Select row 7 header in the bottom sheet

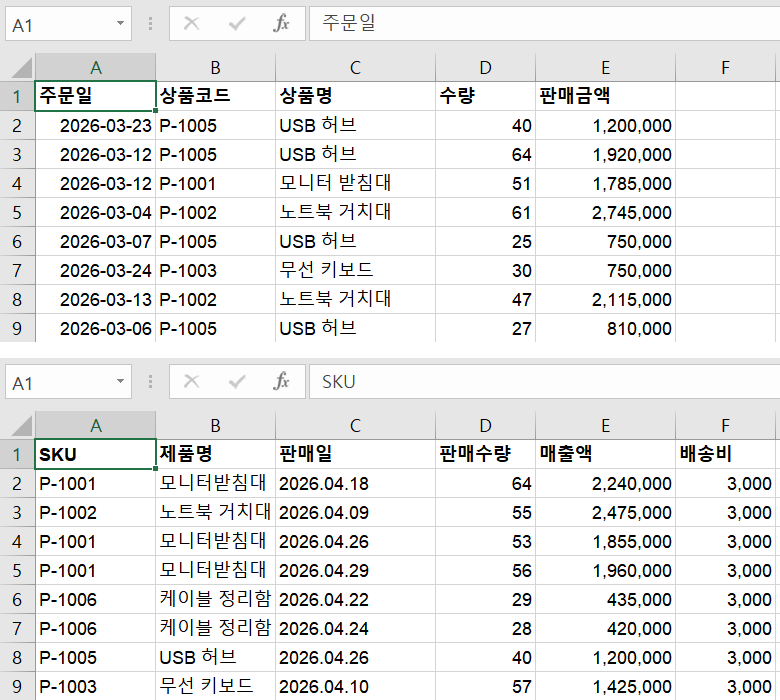(x=17, y=628)
